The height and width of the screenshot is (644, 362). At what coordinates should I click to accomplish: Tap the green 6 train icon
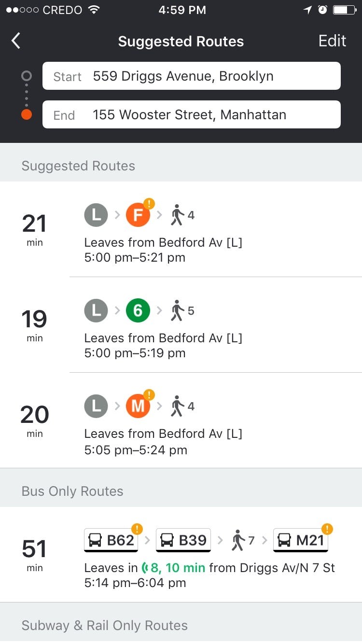pyautogui.click(x=138, y=310)
